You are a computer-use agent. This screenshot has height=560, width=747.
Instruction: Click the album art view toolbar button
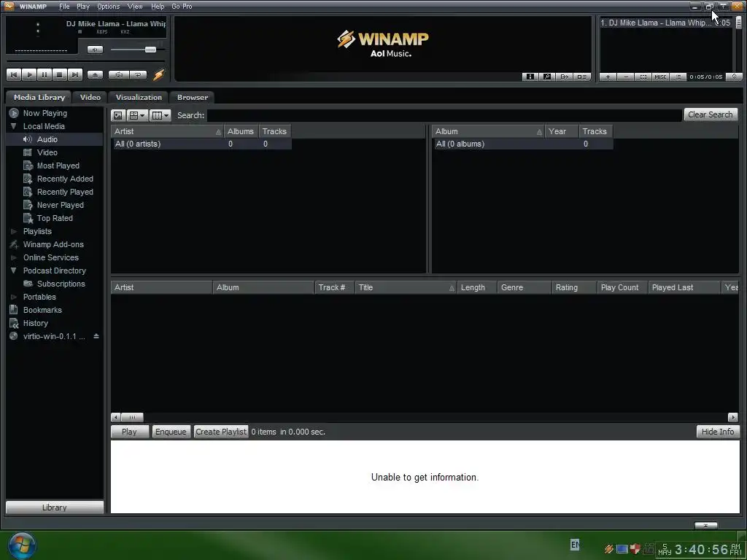tap(118, 115)
